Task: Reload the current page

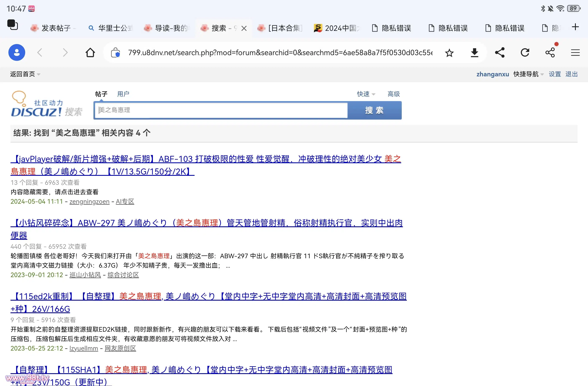Action: tap(525, 53)
